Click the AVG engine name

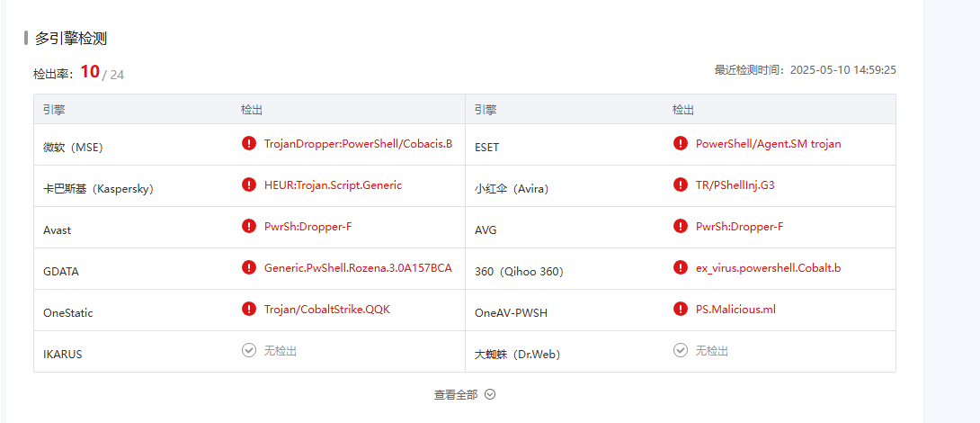pos(486,229)
